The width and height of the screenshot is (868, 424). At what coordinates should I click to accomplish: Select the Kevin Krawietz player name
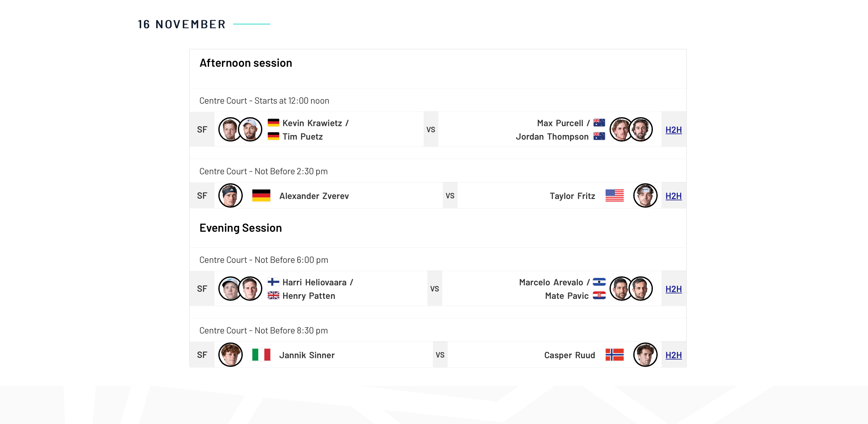point(312,123)
